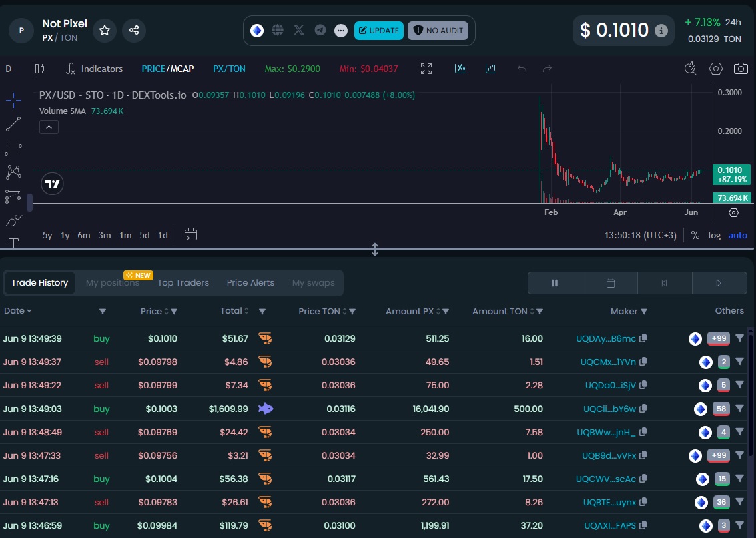The height and width of the screenshot is (538, 756).
Task: Copy maker address UQCii...bY6w
Action: pyautogui.click(x=643, y=409)
